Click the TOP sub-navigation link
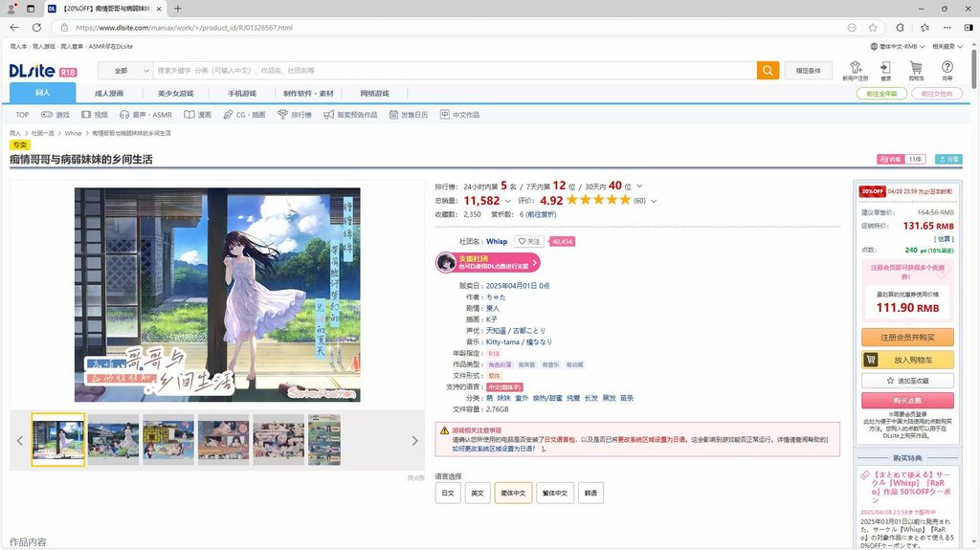Image resolution: width=980 pixels, height=550 pixels. (x=23, y=115)
